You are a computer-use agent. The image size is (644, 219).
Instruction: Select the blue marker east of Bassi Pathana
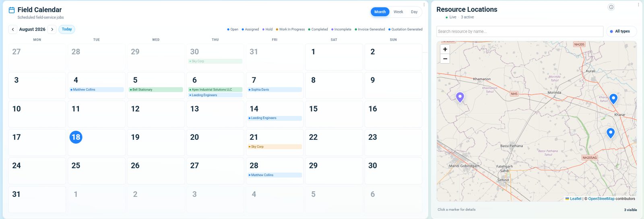611,133
